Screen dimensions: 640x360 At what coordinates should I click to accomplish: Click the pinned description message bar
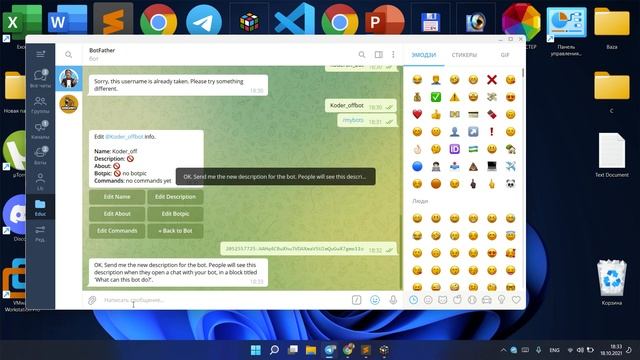pyautogui.click(x=276, y=177)
